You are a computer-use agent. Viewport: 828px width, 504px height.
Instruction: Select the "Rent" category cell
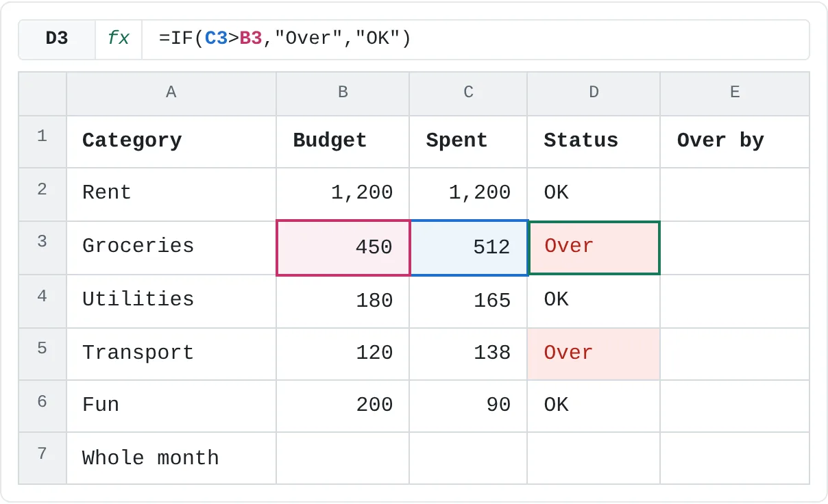coord(171,194)
